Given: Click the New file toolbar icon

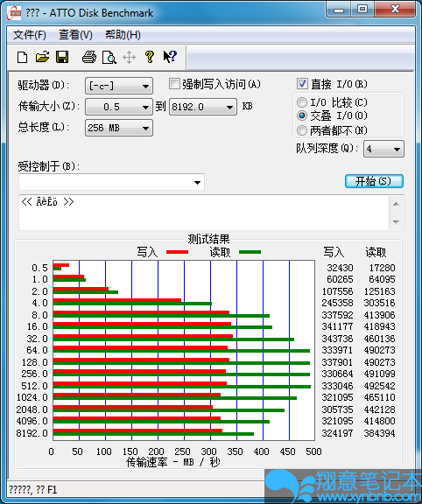Looking at the screenshot, I should pos(22,58).
